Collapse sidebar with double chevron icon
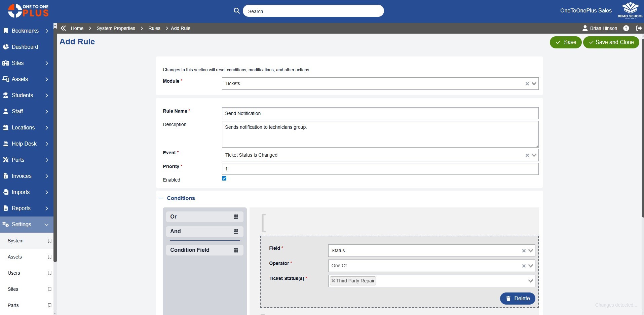This screenshot has height=315, width=644. tap(63, 28)
